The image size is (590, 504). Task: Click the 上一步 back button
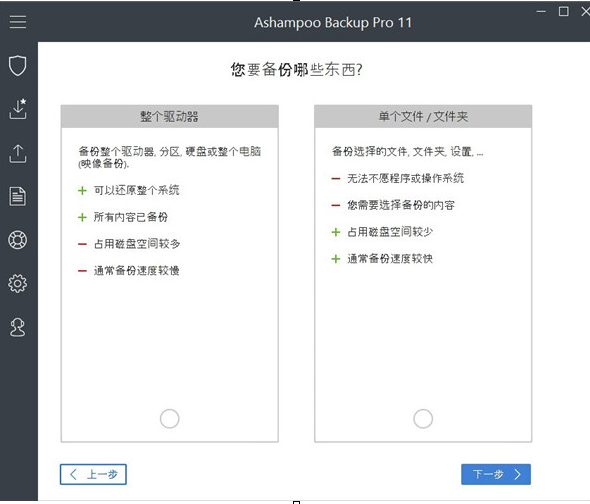pyautogui.click(x=93, y=474)
